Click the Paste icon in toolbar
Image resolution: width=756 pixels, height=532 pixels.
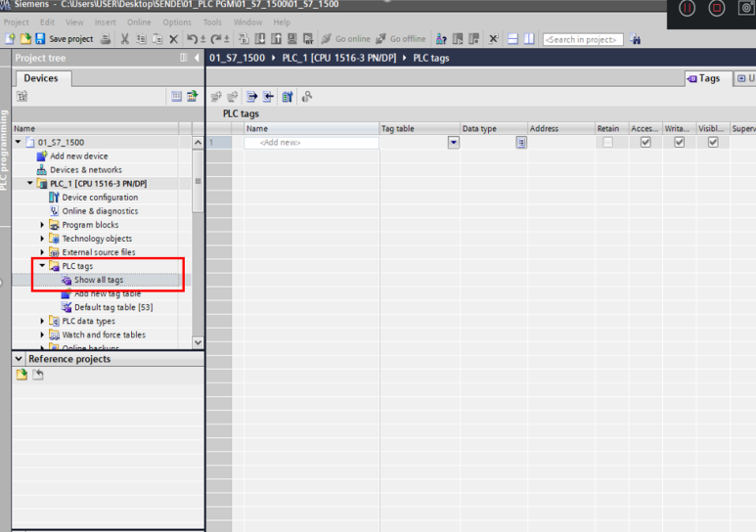157,38
